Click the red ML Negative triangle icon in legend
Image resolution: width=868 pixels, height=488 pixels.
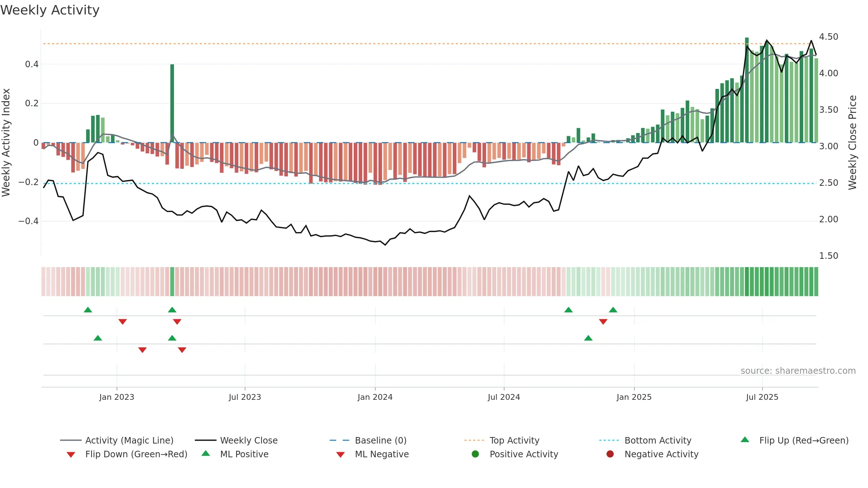(341, 455)
